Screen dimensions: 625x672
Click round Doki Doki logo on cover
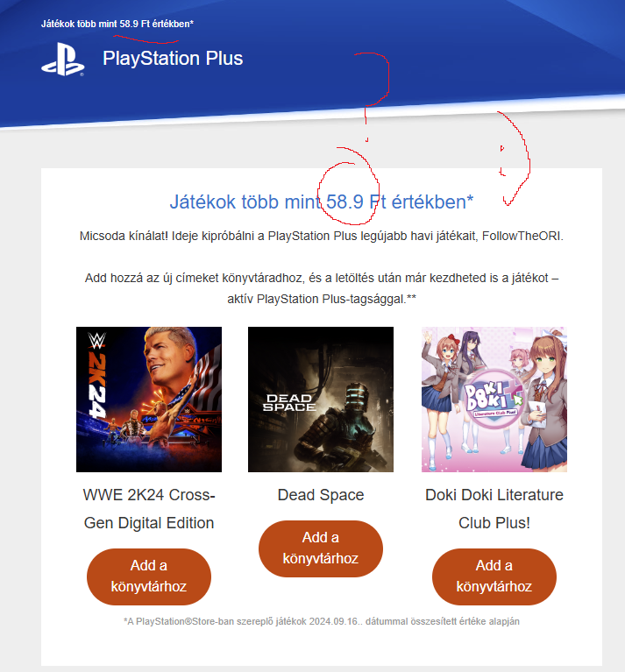tap(494, 400)
